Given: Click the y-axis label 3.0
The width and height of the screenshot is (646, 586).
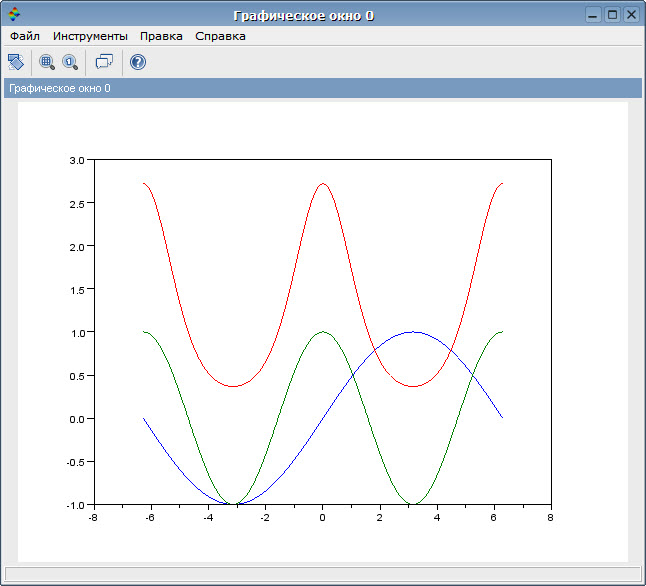Looking at the screenshot, I should (x=77, y=160).
